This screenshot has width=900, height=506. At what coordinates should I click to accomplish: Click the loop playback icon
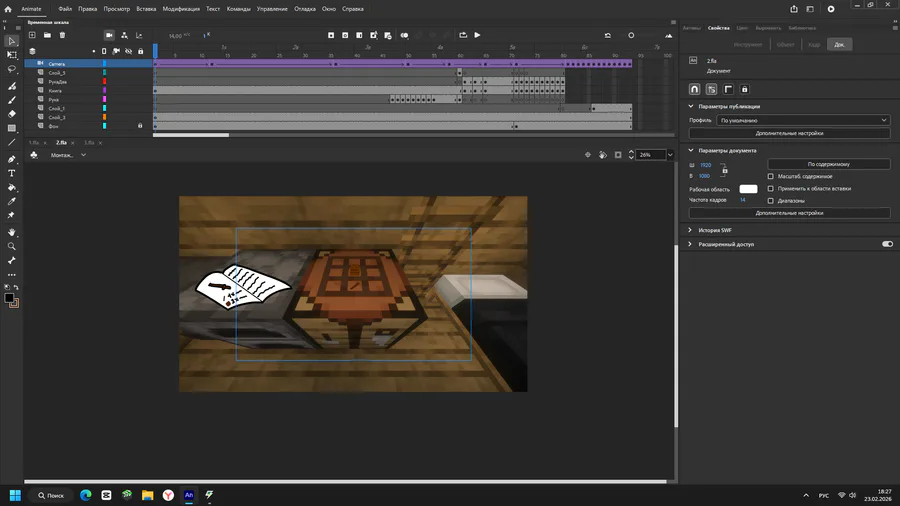[x=463, y=35]
